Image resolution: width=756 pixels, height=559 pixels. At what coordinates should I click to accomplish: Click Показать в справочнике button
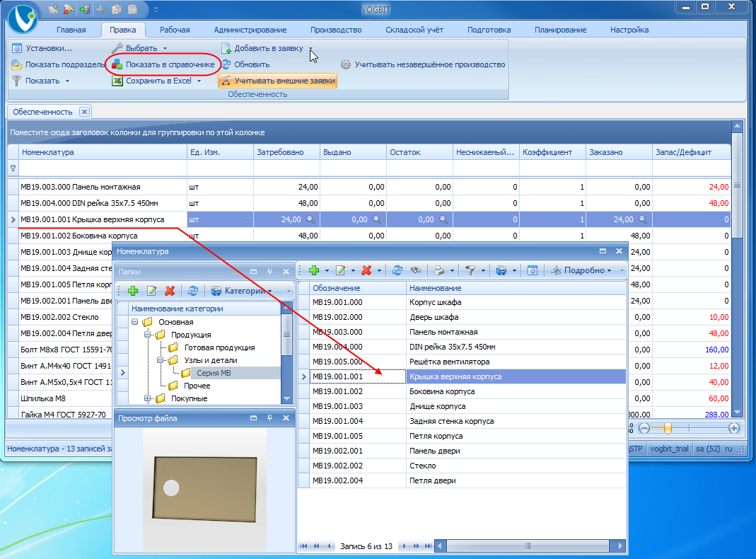[x=163, y=64]
